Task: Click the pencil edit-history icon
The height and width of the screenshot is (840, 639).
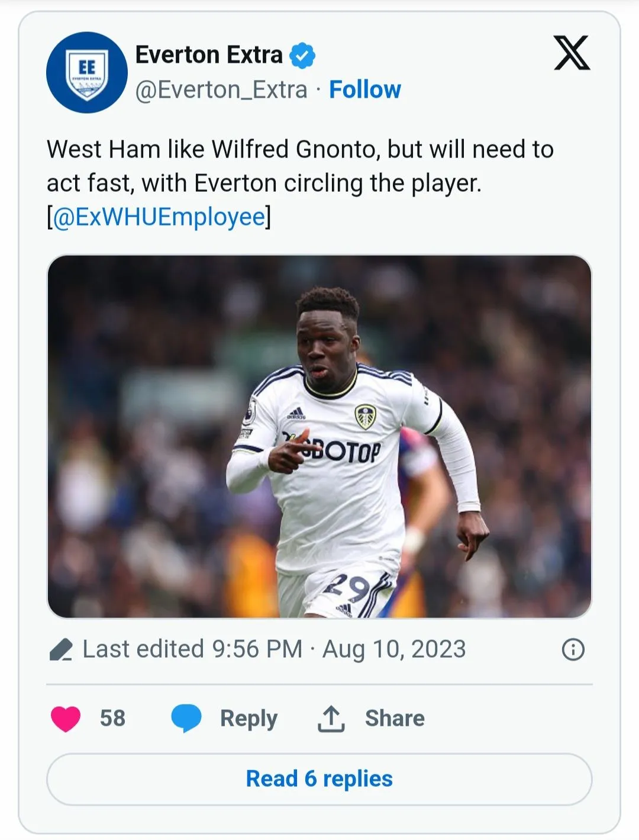Action: (x=60, y=649)
